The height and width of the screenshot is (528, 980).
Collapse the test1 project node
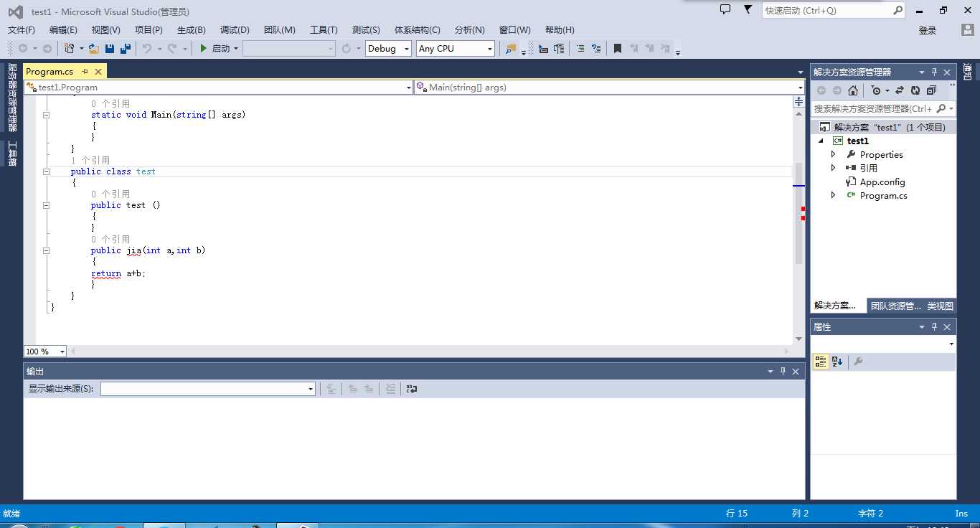click(x=821, y=141)
